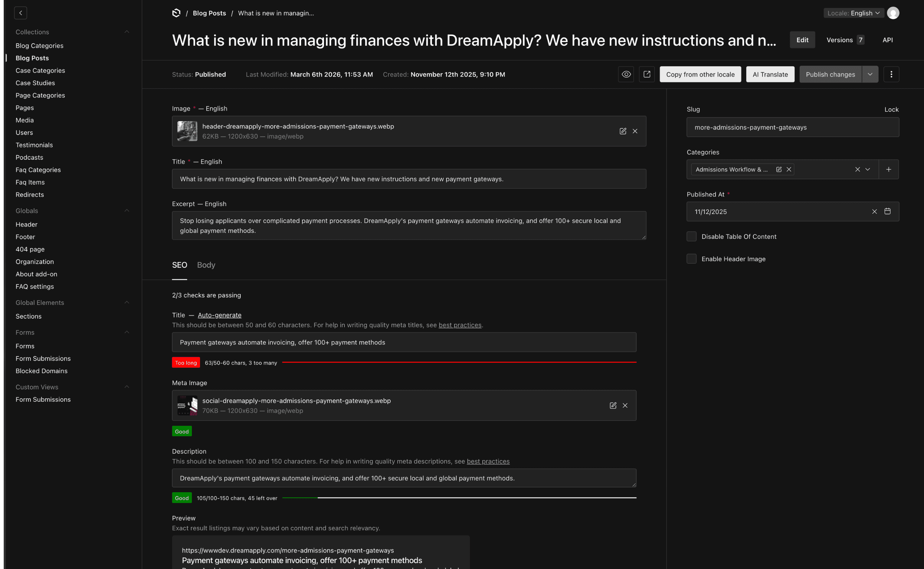Open the Payload logo home link
924x569 pixels.
[x=176, y=13]
